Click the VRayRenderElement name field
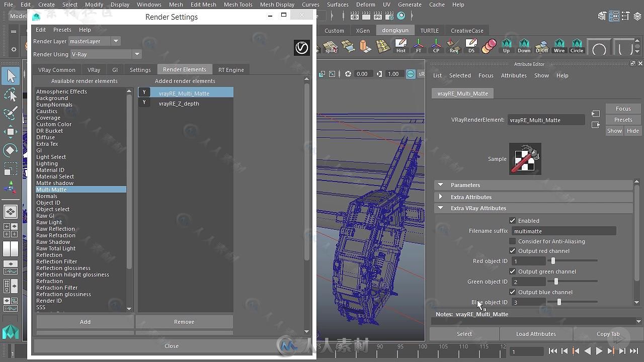 (546, 120)
